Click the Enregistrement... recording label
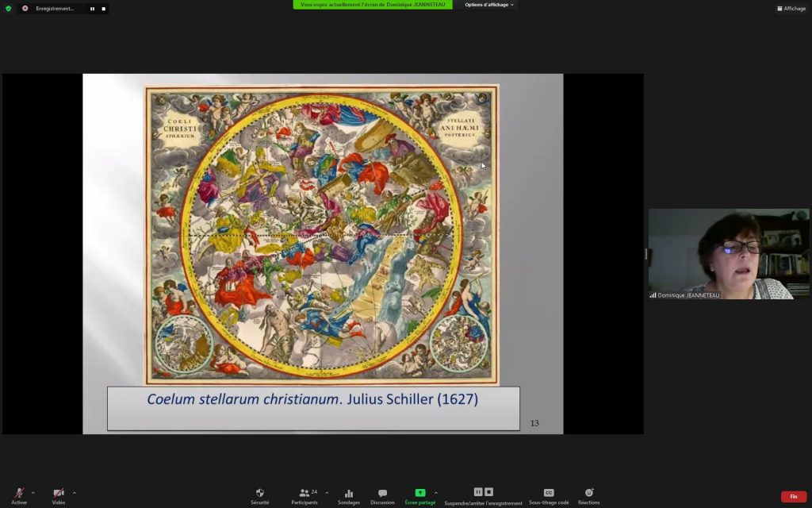 55,8
